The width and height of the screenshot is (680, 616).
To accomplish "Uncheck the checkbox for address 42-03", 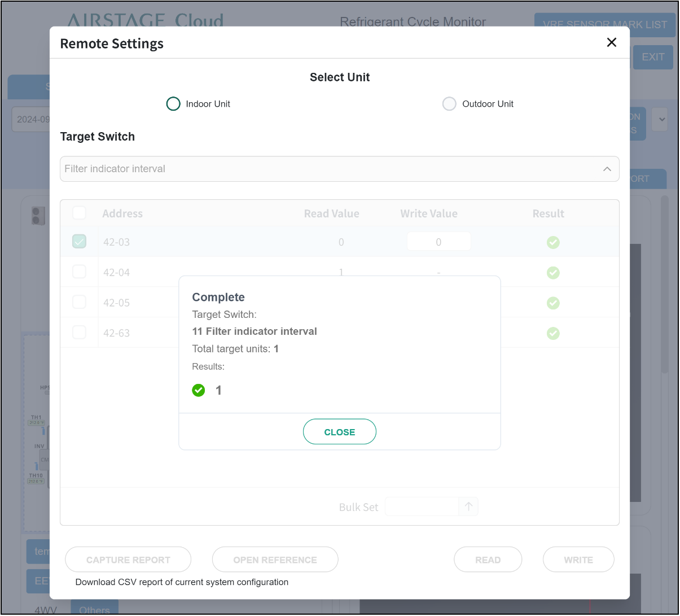I will click(x=80, y=242).
